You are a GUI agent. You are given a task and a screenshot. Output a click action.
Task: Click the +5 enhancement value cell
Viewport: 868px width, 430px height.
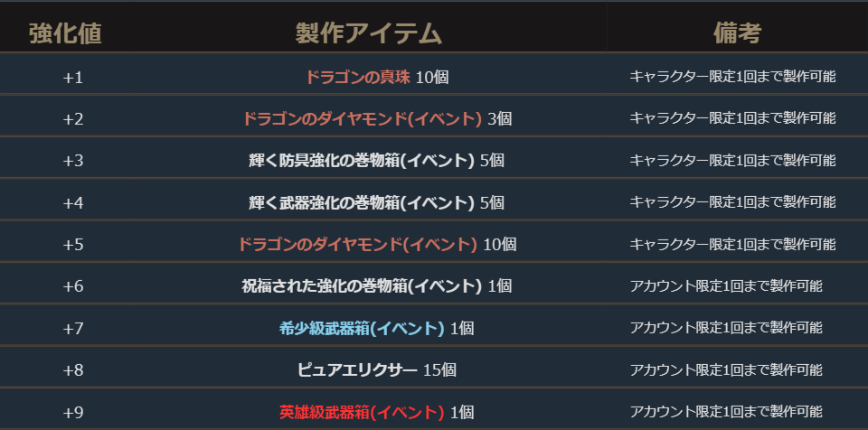[x=72, y=244]
